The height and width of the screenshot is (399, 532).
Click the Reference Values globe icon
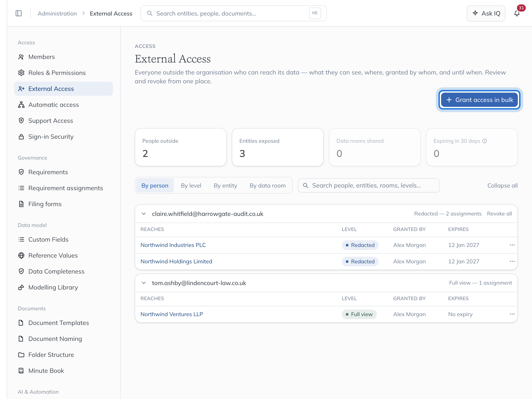(x=21, y=256)
